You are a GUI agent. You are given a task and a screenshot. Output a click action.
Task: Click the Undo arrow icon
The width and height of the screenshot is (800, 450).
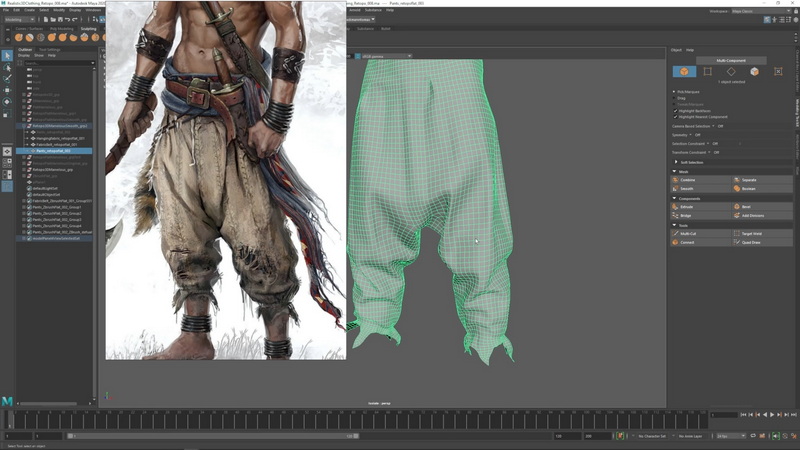coord(67,19)
